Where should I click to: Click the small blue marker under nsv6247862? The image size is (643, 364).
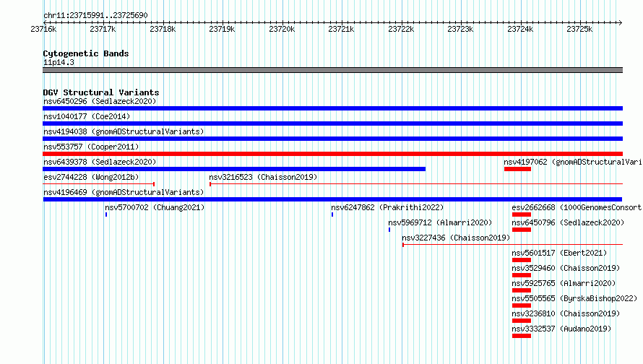coord(332,214)
